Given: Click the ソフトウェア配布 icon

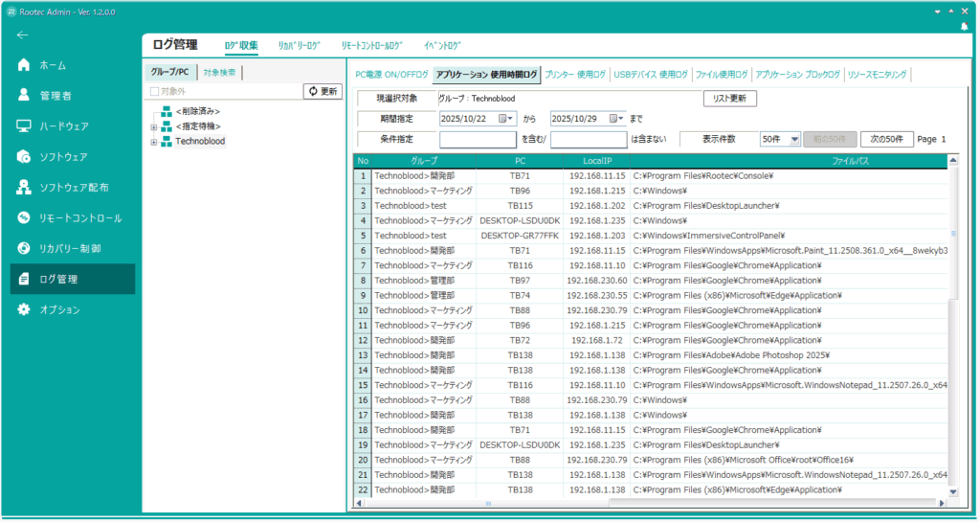Looking at the screenshot, I should 25,188.
